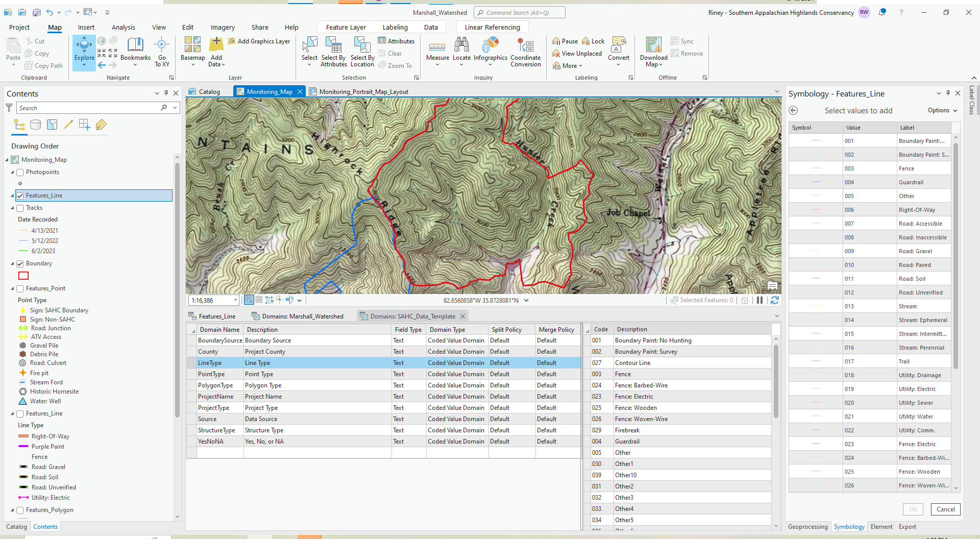Refresh the map view
The image size is (980, 539).
tap(774, 300)
